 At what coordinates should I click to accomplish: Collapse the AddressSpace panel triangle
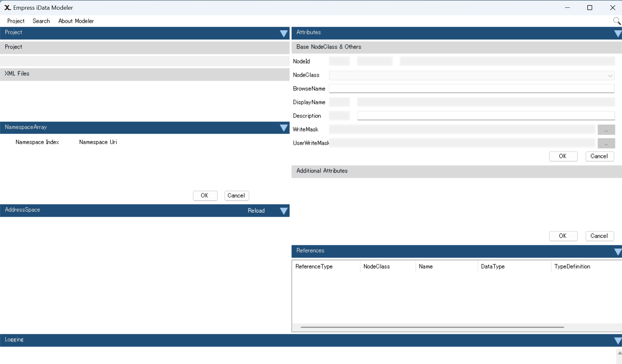pyautogui.click(x=283, y=211)
